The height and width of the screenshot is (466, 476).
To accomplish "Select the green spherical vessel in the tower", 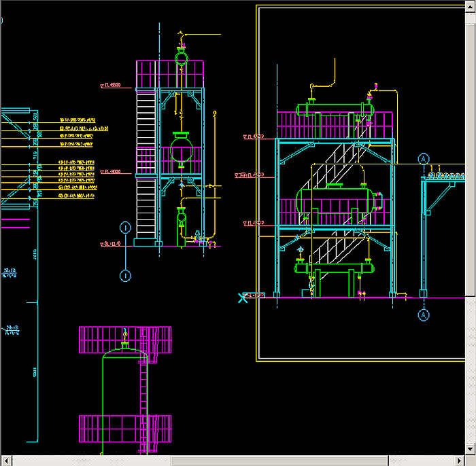I will coord(182,147).
